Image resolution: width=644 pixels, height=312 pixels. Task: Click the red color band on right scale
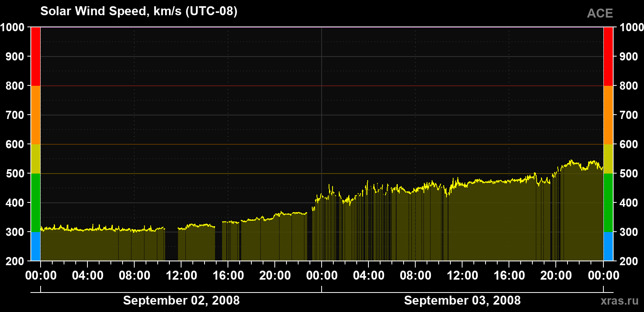tap(608, 57)
